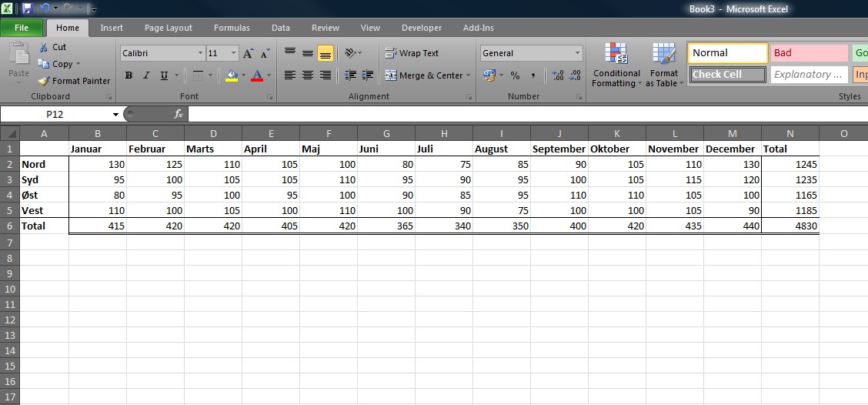Image resolution: width=868 pixels, height=405 pixels.
Task: Open the Name Box dropdown arrow
Action: coord(116,114)
